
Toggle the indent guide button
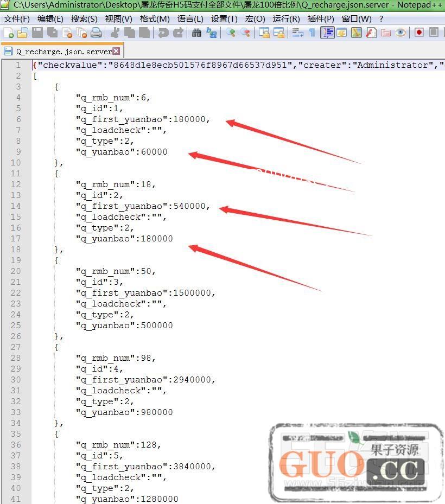pyautogui.click(x=327, y=33)
